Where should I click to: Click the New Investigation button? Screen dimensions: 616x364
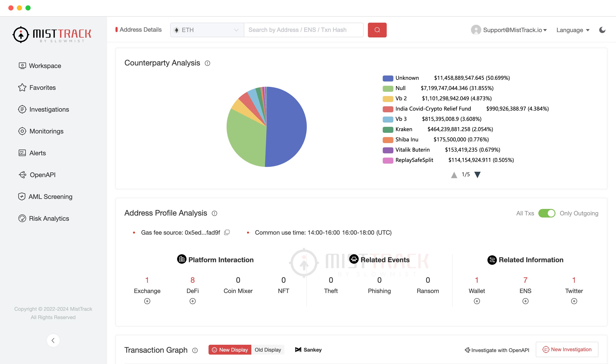coord(567,349)
